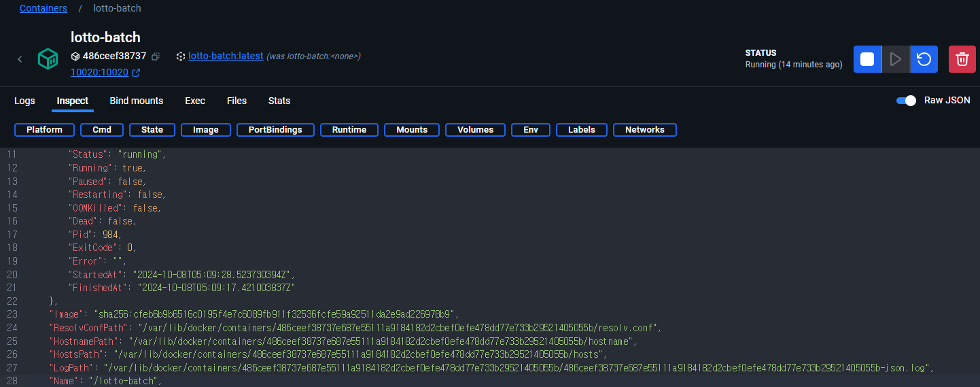Jump to the Mounts section
The image size is (980, 387).
coord(412,130)
